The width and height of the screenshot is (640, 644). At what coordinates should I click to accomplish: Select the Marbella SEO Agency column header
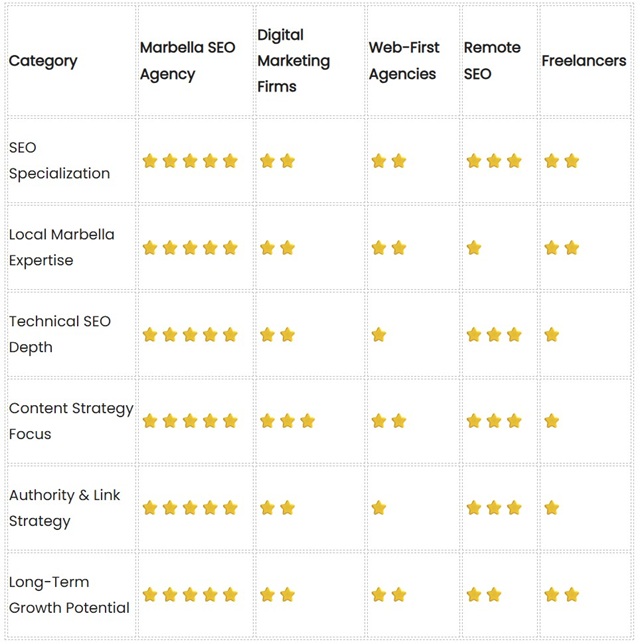187,61
